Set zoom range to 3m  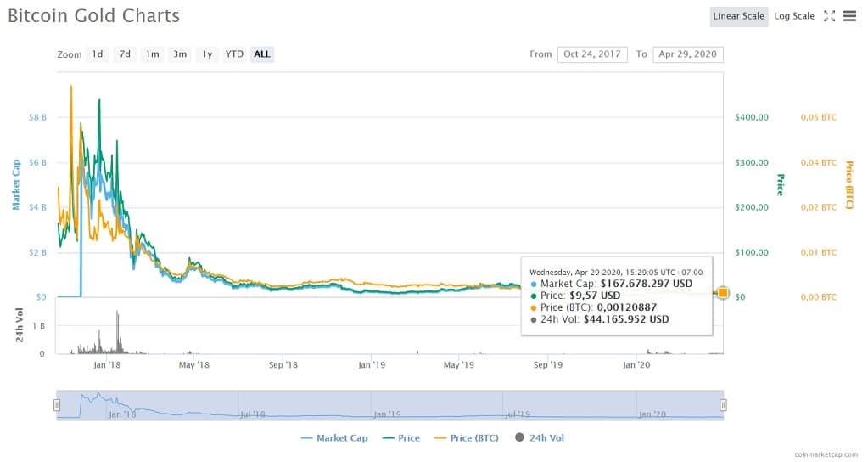(x=179, y=54)
